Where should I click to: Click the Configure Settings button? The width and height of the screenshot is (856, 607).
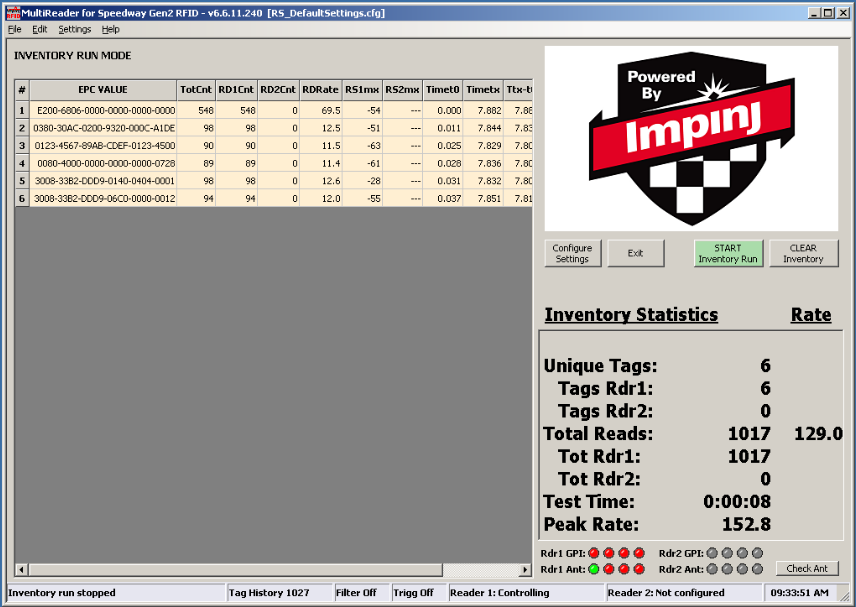point(573,253)
